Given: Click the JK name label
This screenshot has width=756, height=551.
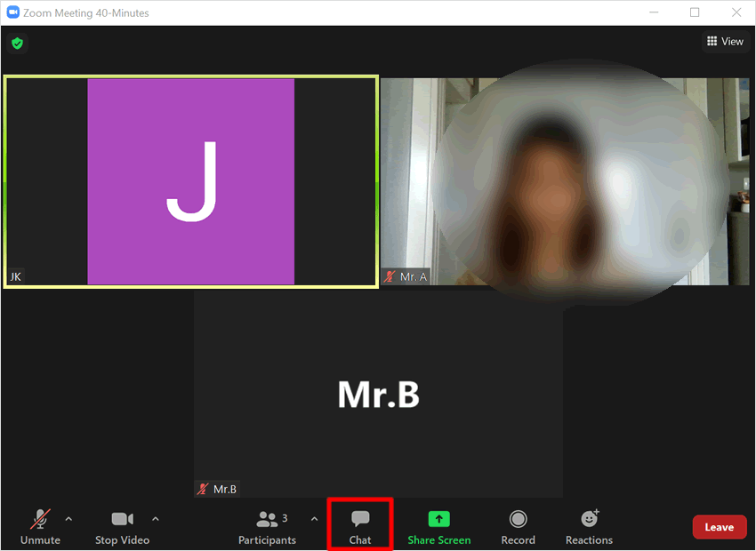Looking at the screenshot, I should (15, 277).
